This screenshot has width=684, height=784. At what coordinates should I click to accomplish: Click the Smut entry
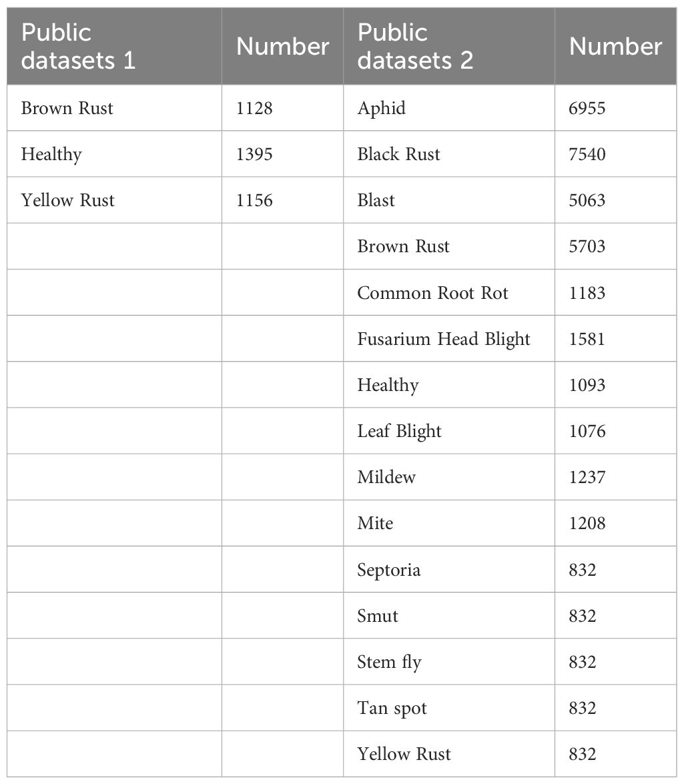pyautogui.click(x=378, y=616)
